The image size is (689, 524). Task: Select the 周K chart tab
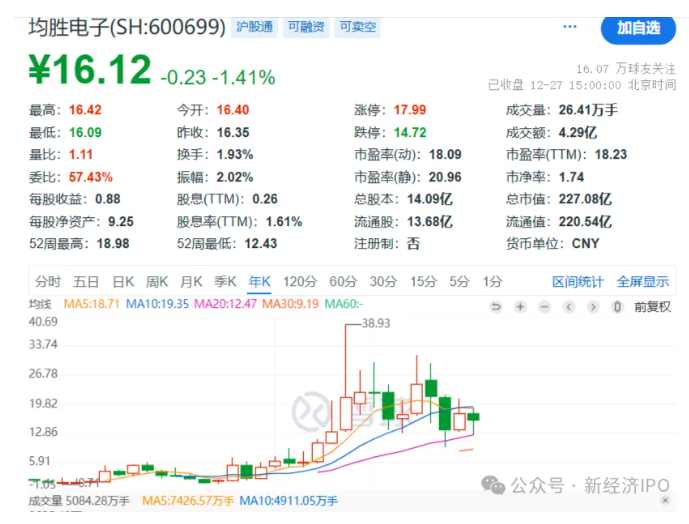[x=157, y=281]
